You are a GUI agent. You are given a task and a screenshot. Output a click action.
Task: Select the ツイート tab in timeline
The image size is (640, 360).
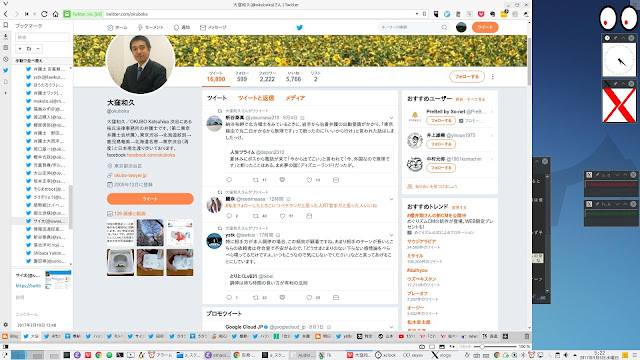(x=217, y=98)
